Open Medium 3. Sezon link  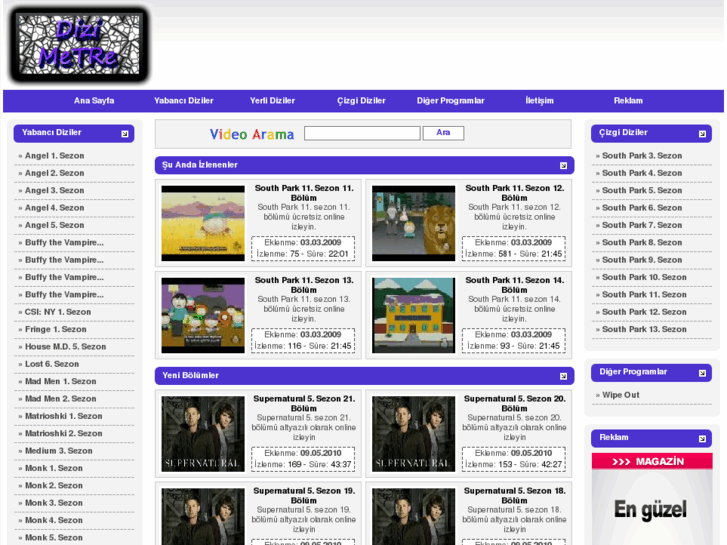coord(58,451)
